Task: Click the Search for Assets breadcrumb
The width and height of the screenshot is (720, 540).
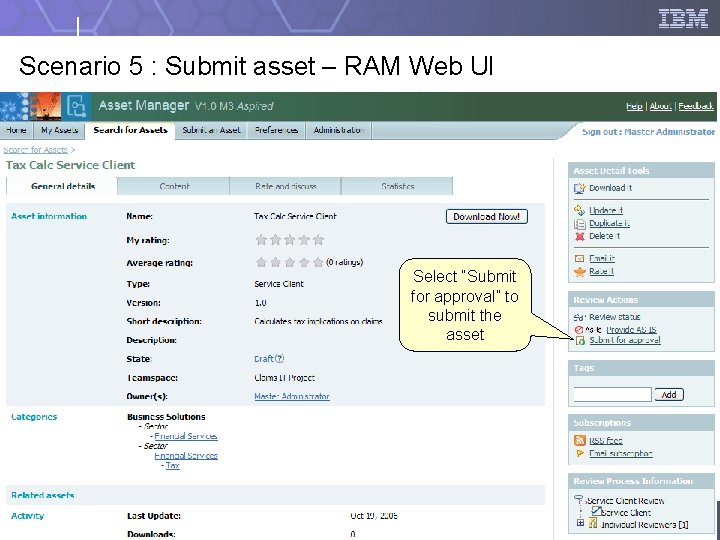Action: tap(36, 150)
